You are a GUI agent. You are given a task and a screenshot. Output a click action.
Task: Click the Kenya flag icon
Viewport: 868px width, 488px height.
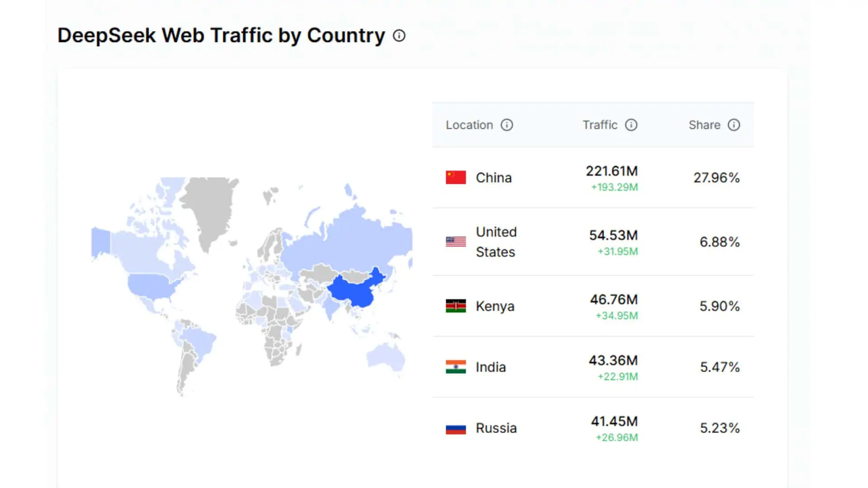click(455, 306)
